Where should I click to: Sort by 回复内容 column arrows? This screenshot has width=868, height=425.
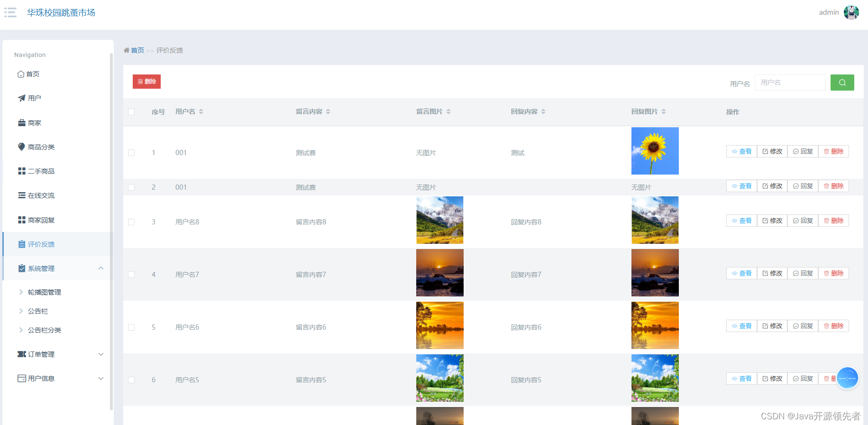tap(543, 111)
